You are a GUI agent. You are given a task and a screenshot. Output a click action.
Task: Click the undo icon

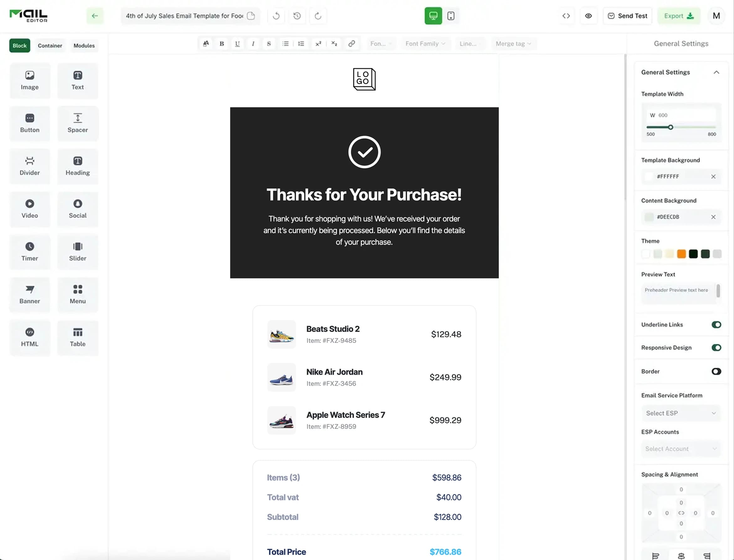(276, 16)
